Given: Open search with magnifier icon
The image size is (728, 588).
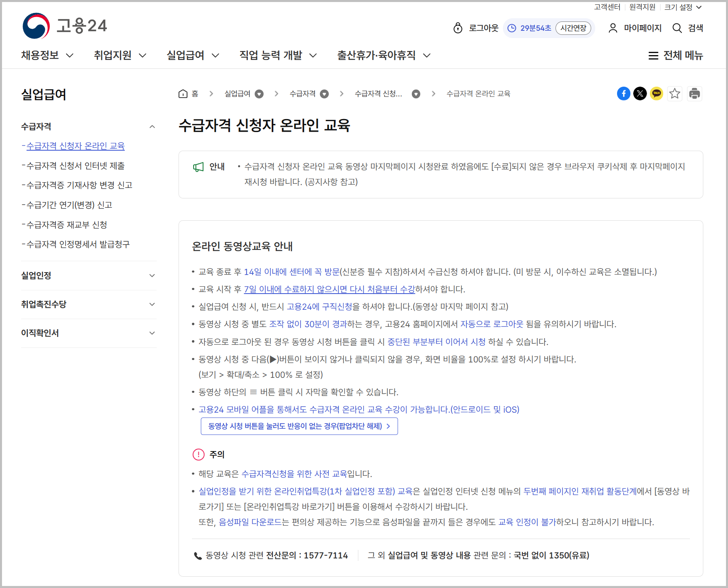Looking at the screenshot, I should pyautogui.click(x=688, y=28).
